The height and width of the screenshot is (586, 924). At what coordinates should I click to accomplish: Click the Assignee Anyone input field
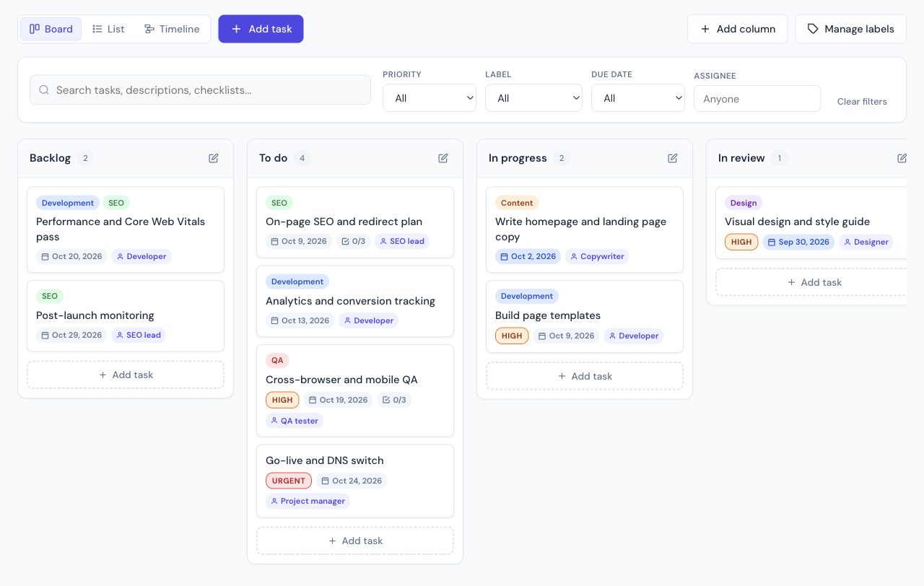(757, 99)
